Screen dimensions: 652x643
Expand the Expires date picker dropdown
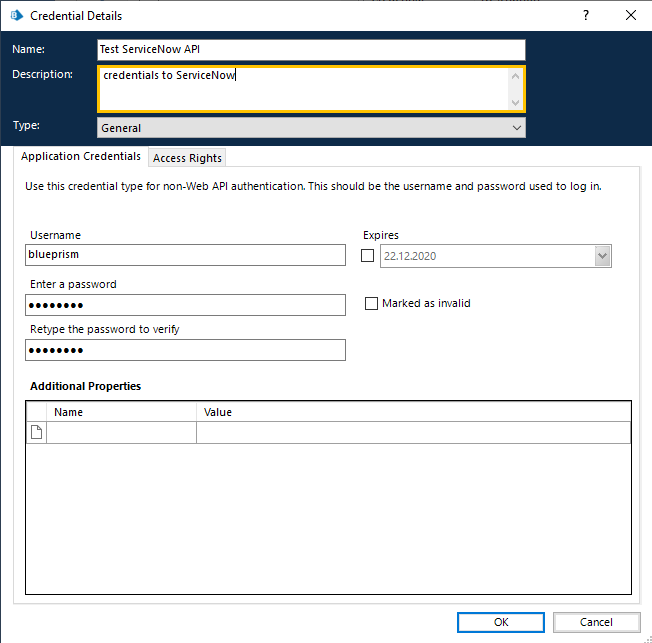(x=602, y=256)
